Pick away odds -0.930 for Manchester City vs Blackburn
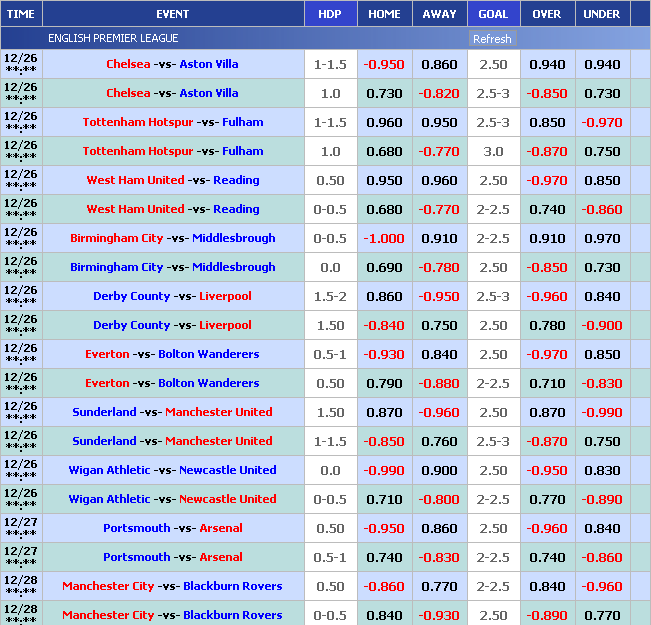 pyautogui.click(x=439, y=615)
